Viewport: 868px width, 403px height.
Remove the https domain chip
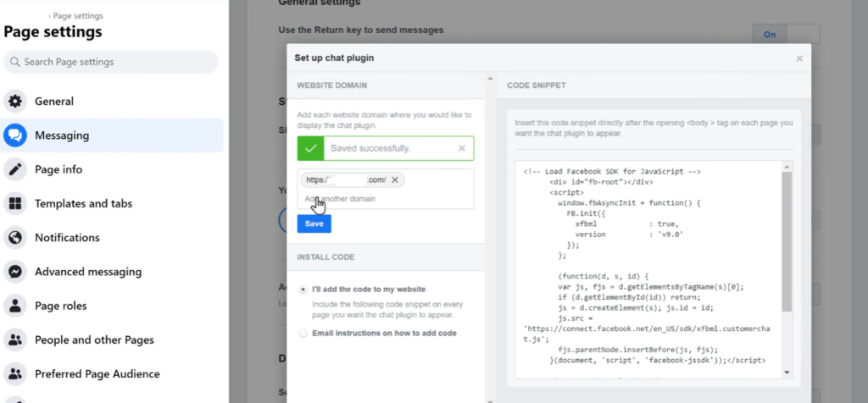[x=395, y=179]
